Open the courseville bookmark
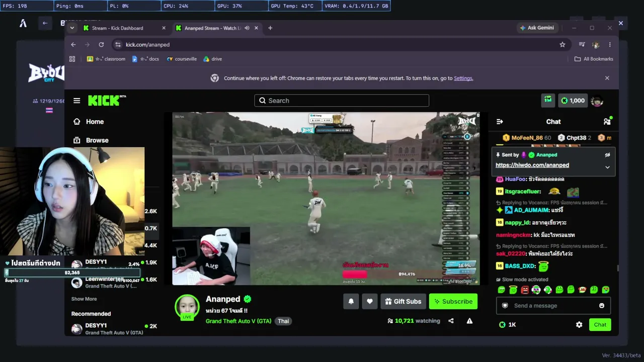 coord(182,59)
